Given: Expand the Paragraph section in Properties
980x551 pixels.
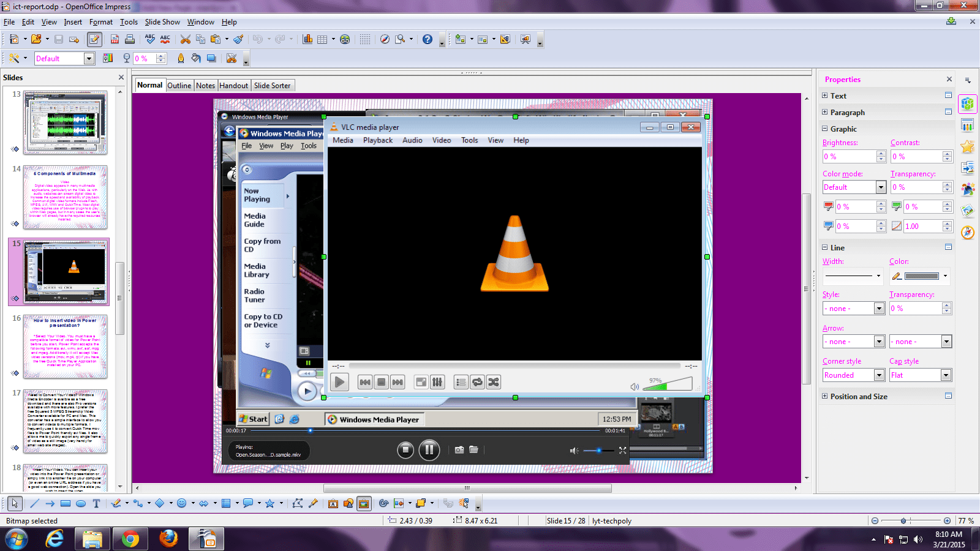Looking at the screenshot, I should pos(825,112).
